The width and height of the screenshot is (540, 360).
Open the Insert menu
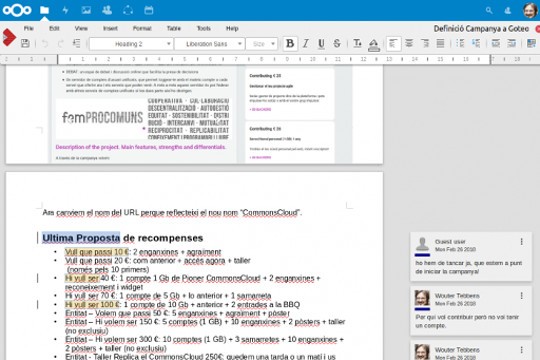[110, 28]
